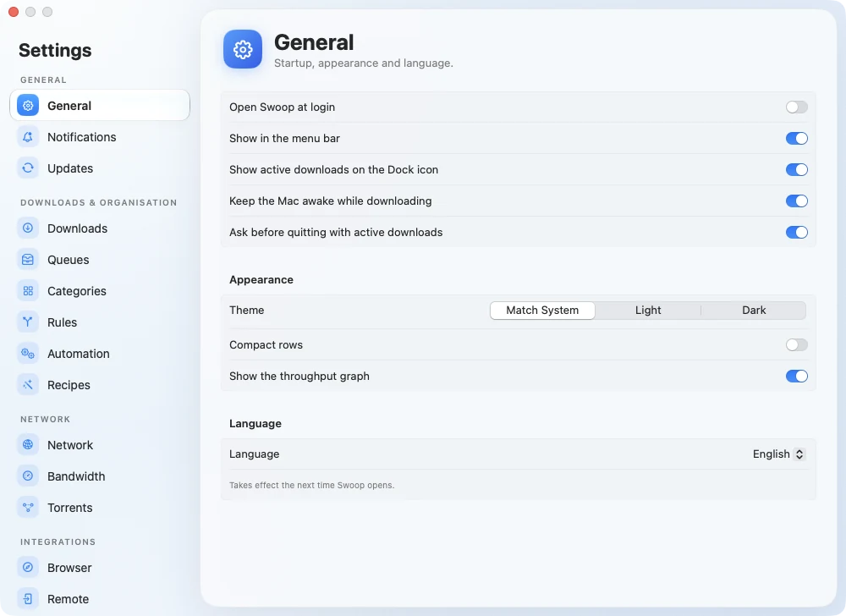
Task: Toggle Show in the menu bar
Action: 796,138
